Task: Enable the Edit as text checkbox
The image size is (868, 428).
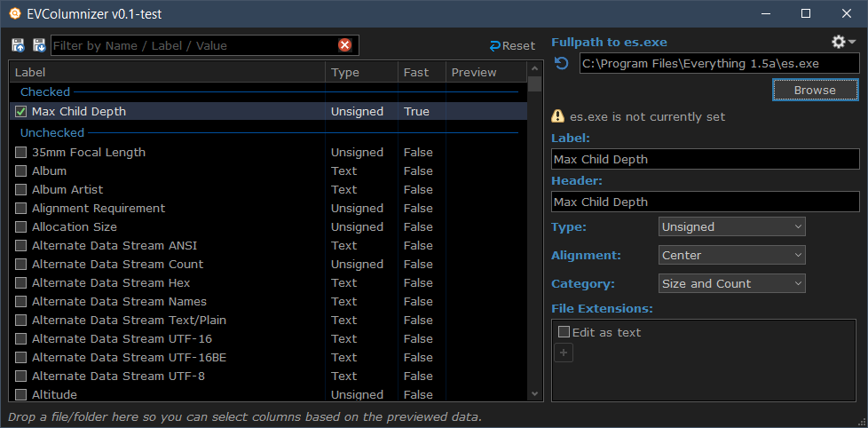Action: tap(564, 332)
